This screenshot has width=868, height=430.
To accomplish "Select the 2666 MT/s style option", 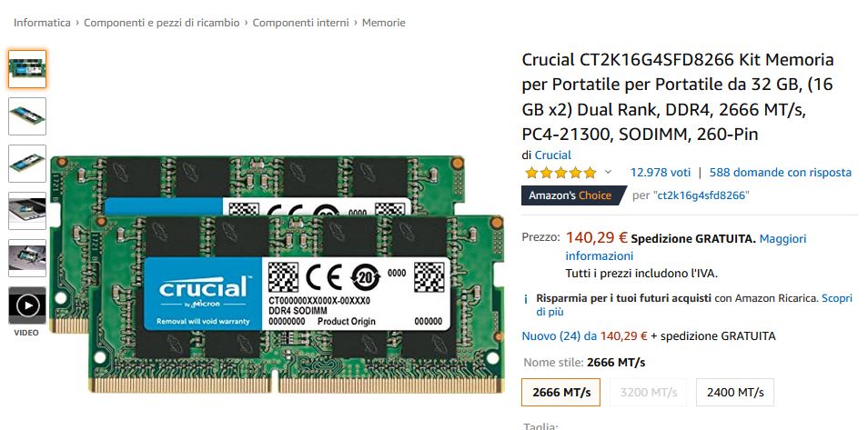I will 561,393.
